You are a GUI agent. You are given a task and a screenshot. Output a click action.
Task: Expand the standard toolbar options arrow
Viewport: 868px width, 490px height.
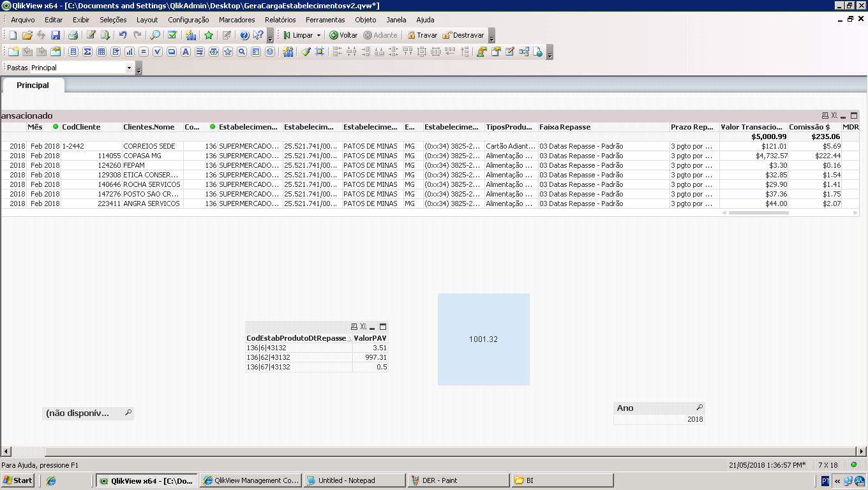[x=271, y=36]
